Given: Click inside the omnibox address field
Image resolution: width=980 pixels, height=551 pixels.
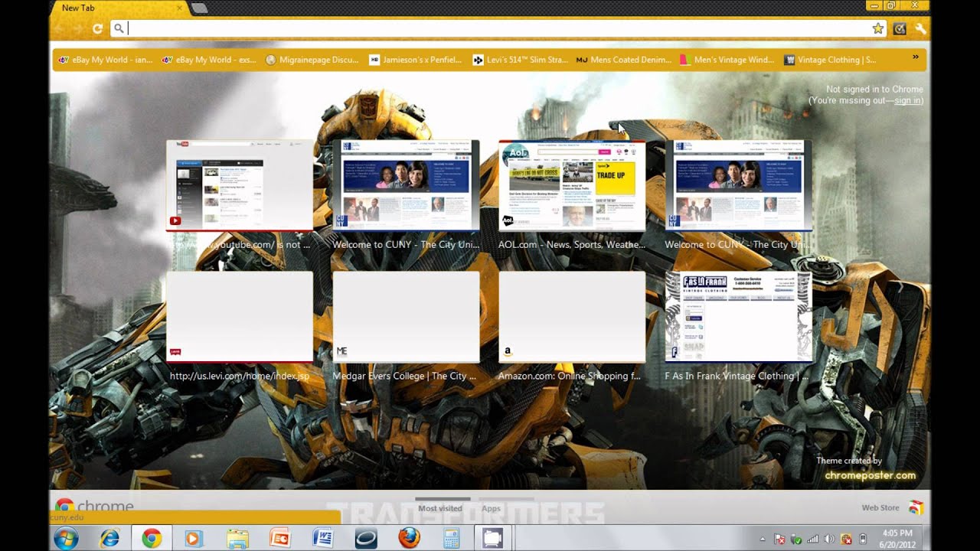Looking at the screenshot, I should (x=498, y=28).
